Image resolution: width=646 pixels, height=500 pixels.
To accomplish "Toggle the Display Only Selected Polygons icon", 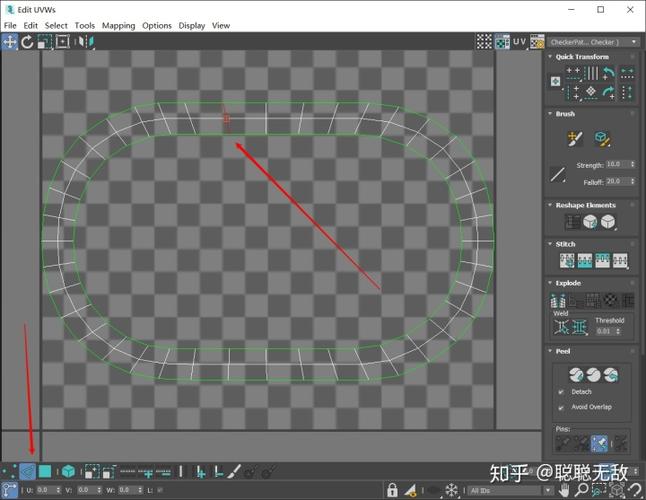I will (x=410, y=490).
